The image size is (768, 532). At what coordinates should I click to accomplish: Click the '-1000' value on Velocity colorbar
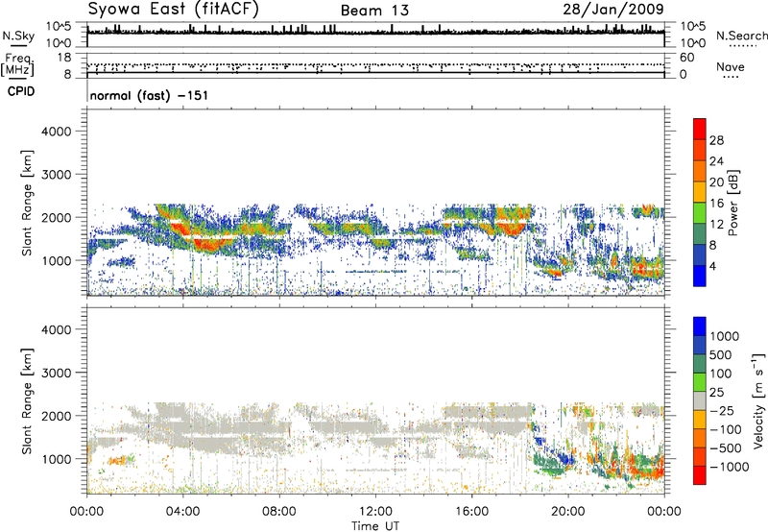pos(729,467)
